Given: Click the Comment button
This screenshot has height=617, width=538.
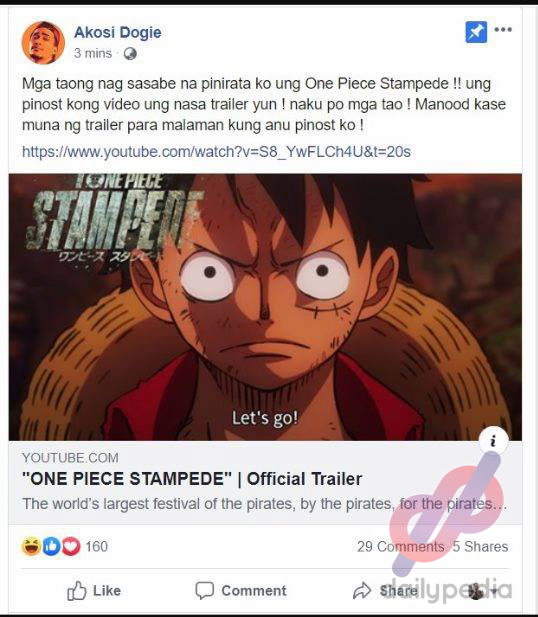Looking at the screenshot, I should click(241, 591).
